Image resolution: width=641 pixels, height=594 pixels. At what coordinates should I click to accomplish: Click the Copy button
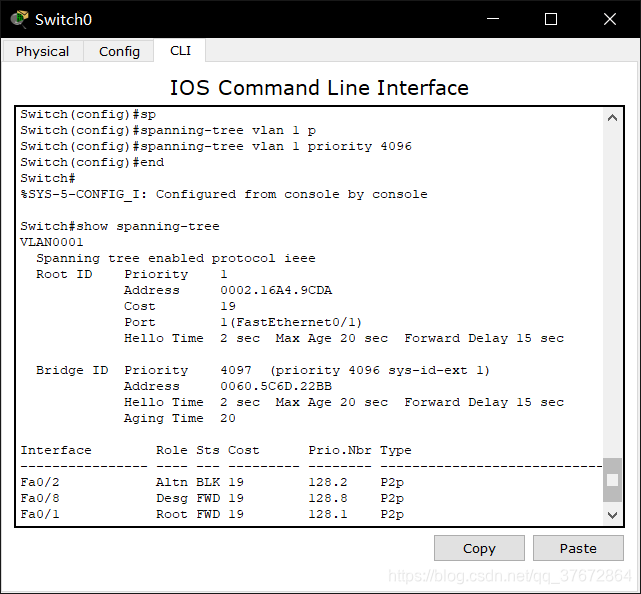point(479,548)
